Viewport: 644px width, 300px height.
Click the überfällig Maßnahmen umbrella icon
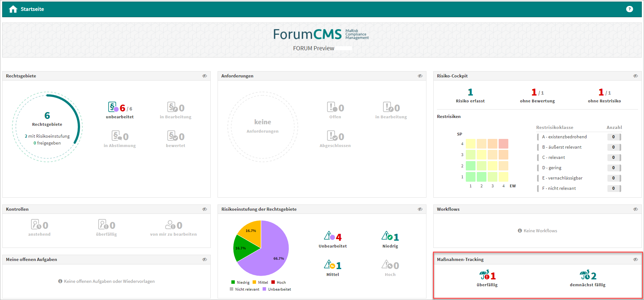coord(484,275)
